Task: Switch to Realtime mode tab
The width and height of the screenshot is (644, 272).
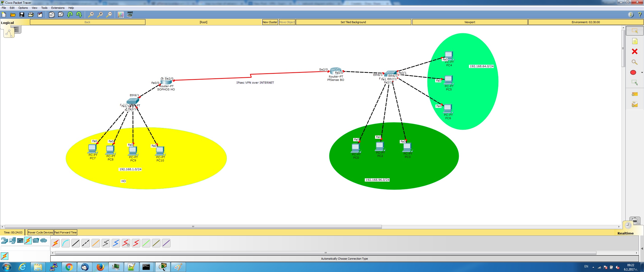Action: 625,233
